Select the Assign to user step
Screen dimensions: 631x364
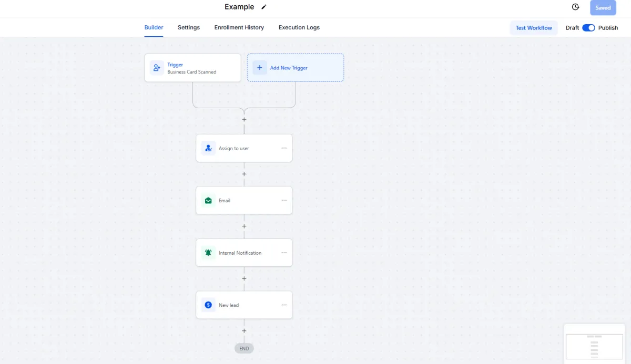click(x=244, y=148)
